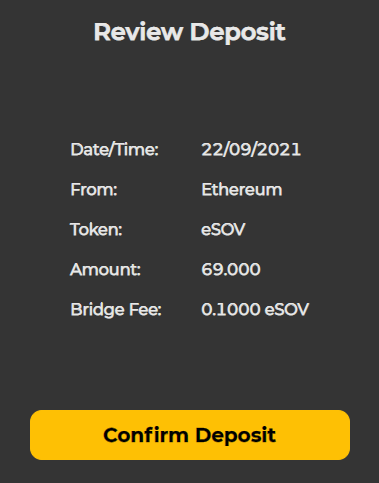The width and height of the screenshot is (379, 483).
Task: Select the 22/09/2021 date value
Action: pos(251,149)
